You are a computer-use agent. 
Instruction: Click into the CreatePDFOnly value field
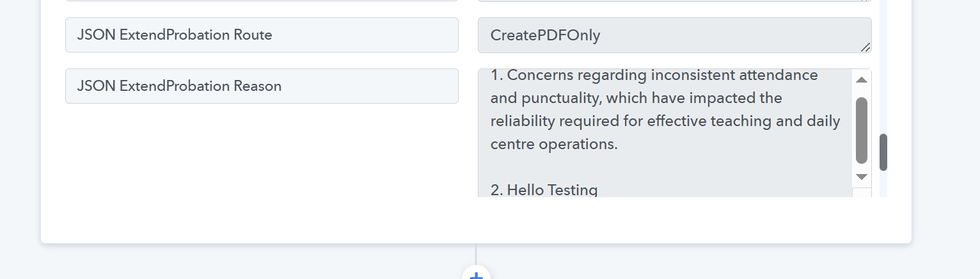[x=665, y=35]
